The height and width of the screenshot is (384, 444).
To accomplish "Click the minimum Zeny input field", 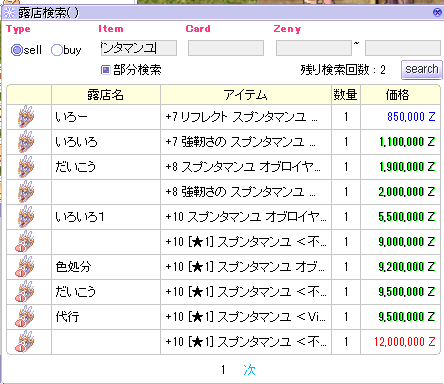I will click(x=314, y=48).
